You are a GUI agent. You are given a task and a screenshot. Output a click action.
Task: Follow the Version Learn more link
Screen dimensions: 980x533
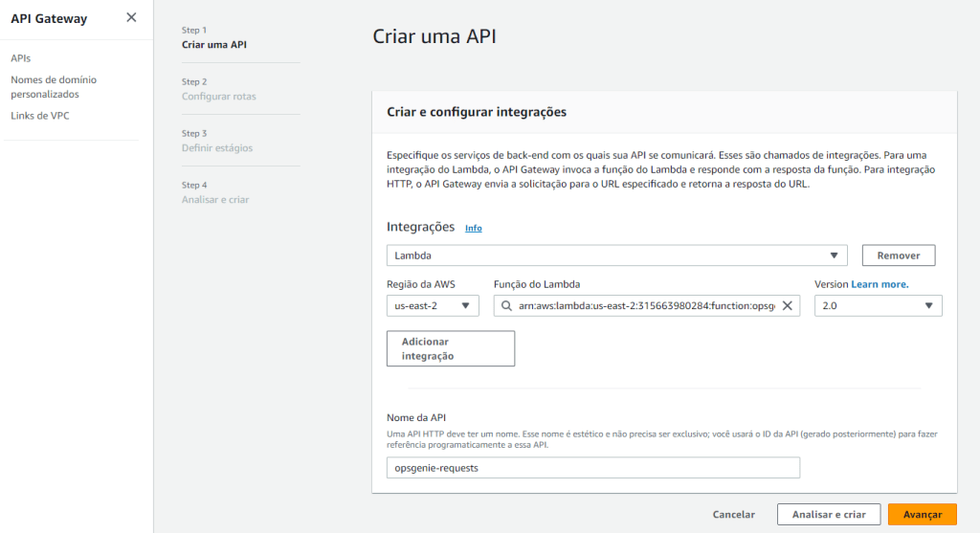(880, 284)
